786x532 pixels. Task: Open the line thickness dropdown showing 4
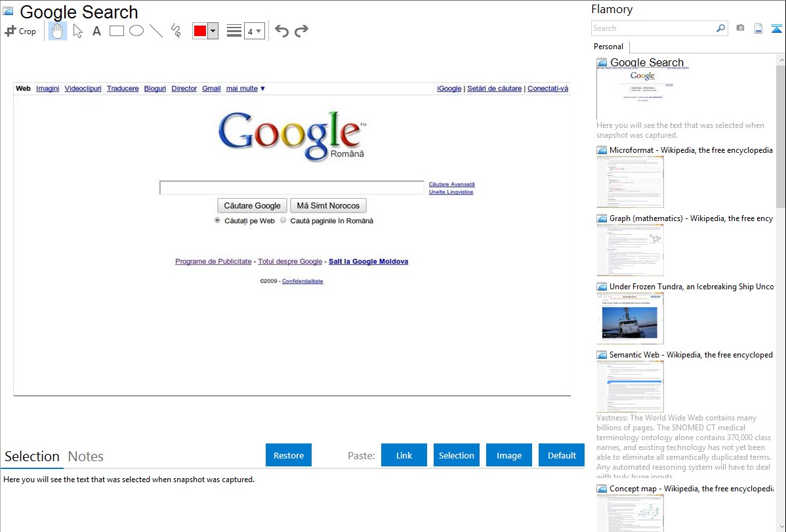coord(255,31)
